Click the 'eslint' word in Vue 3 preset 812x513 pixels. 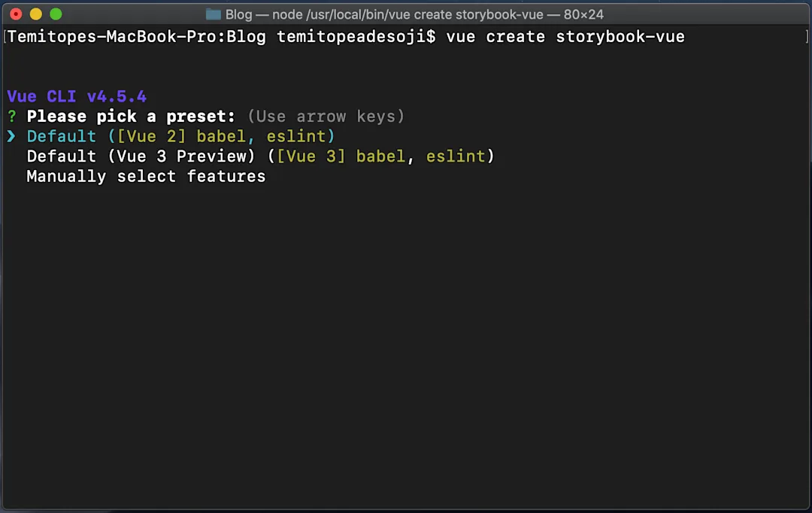point(456,156)
